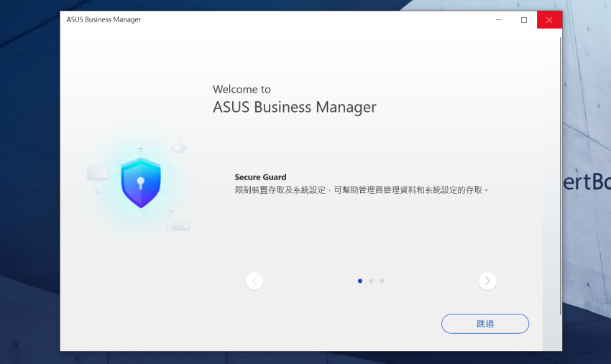Maximize the ASUS Business Manager window

(524, 20)
